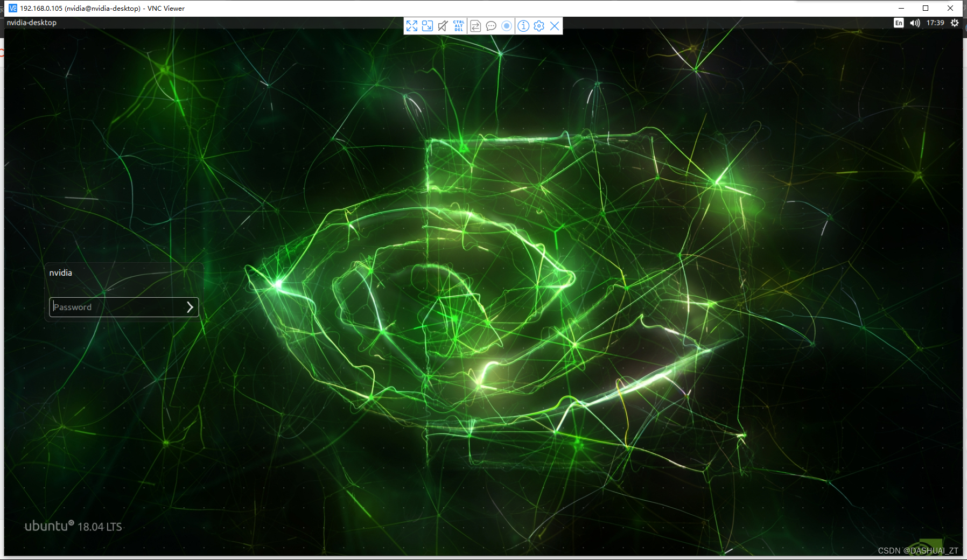Screen dimensions: 967x560
Task: Submit login with the arrow button
Action: point(190,307)
